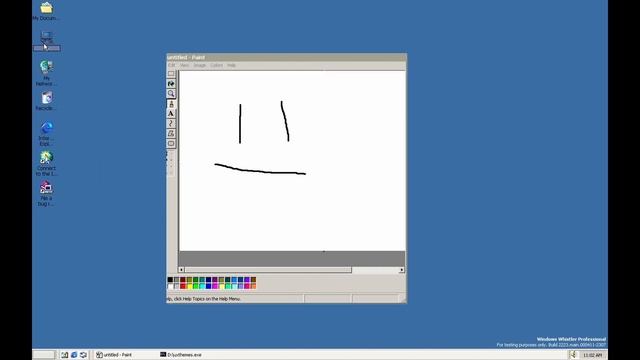The height and width of the screenshot is (360, 640).
Task: Select the Connect to the Internet icon
Action: click(46, 164)
